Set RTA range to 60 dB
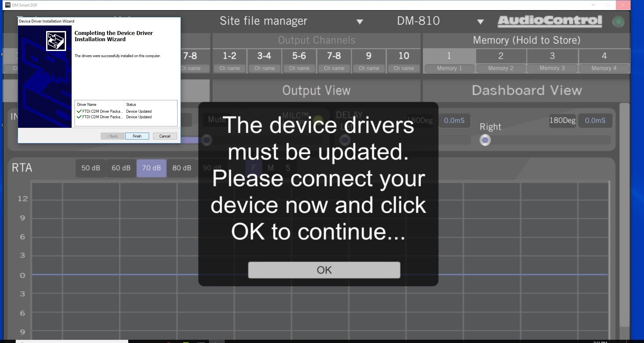The height and width of the screenshot is (343, 644). click(x=121, y=168)
